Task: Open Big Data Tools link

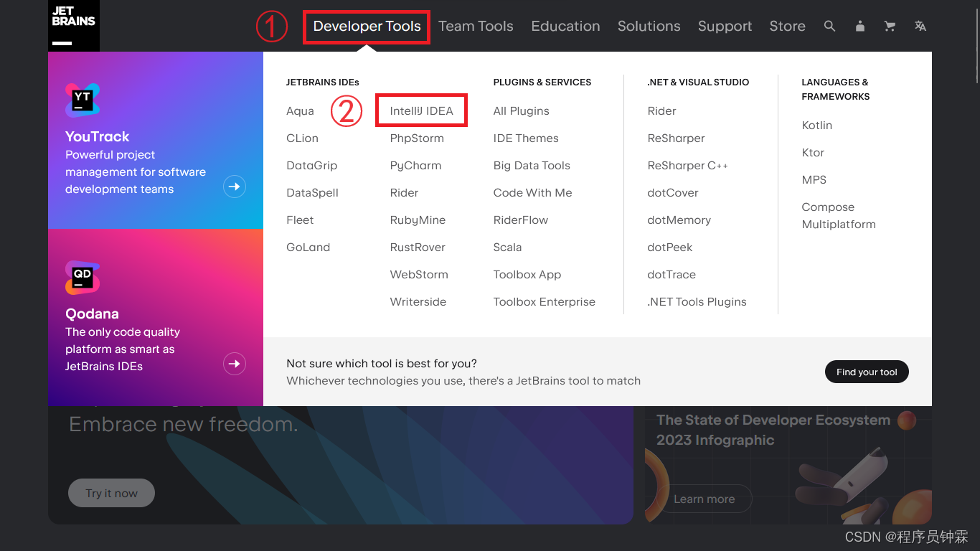Action: (532, 166)
